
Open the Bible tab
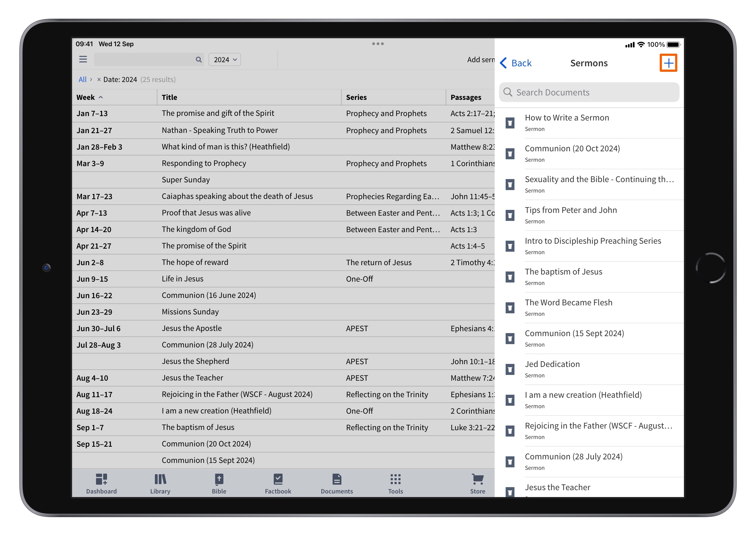point(219,484)
